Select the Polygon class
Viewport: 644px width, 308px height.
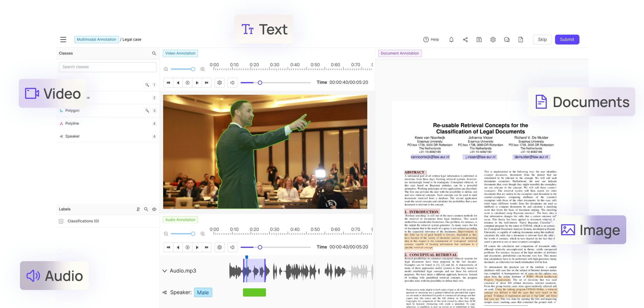point(72,111)
